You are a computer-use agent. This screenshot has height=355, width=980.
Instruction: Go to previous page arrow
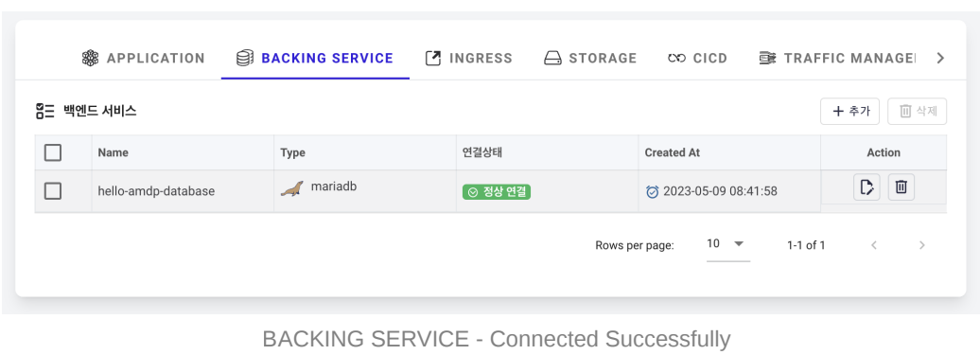pos(874,245)
